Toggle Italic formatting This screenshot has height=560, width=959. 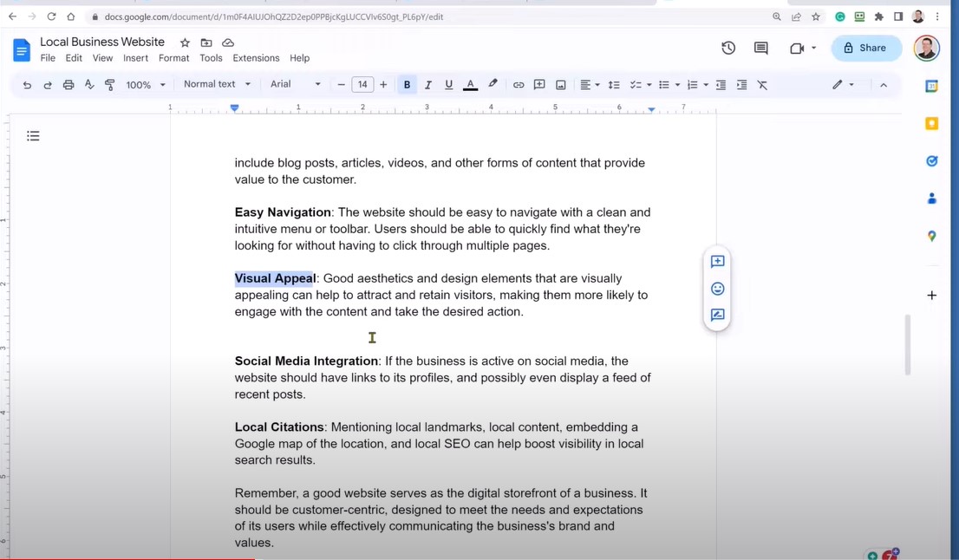coord(428,85)
